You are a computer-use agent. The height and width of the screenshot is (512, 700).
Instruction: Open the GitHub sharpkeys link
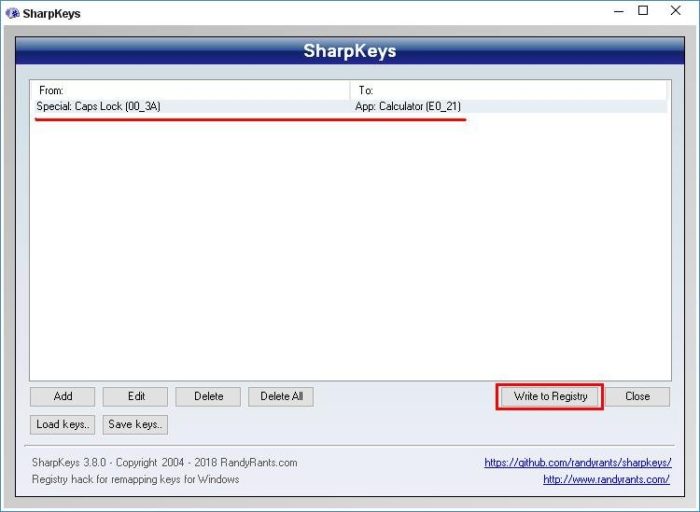(578, 462)
